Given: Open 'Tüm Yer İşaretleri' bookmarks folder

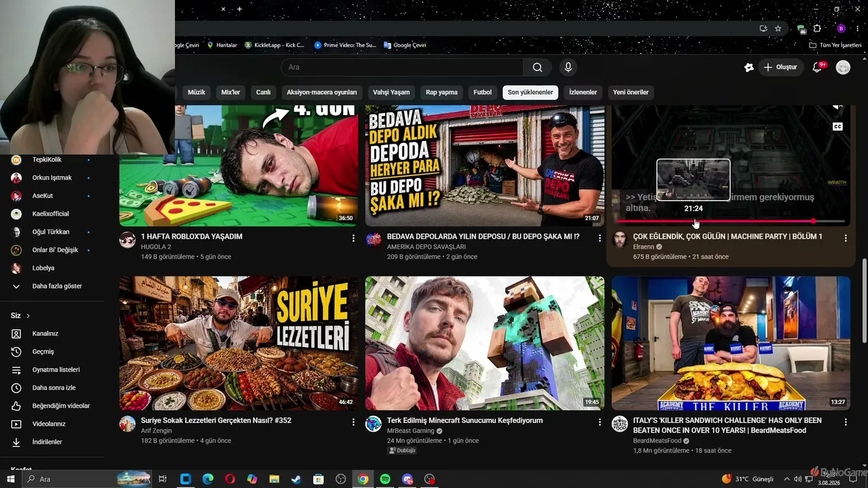Looking at the screenshot, I should click(835, 45).
